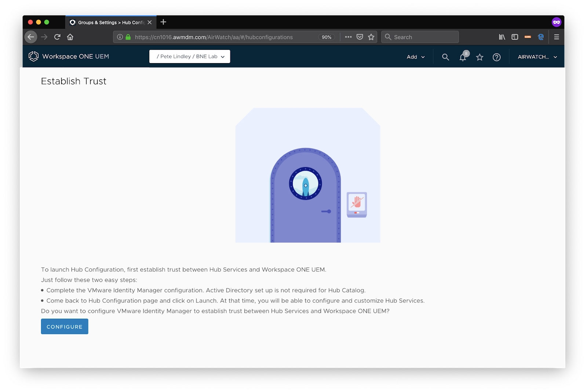Click the browser forward arrow

44,37
